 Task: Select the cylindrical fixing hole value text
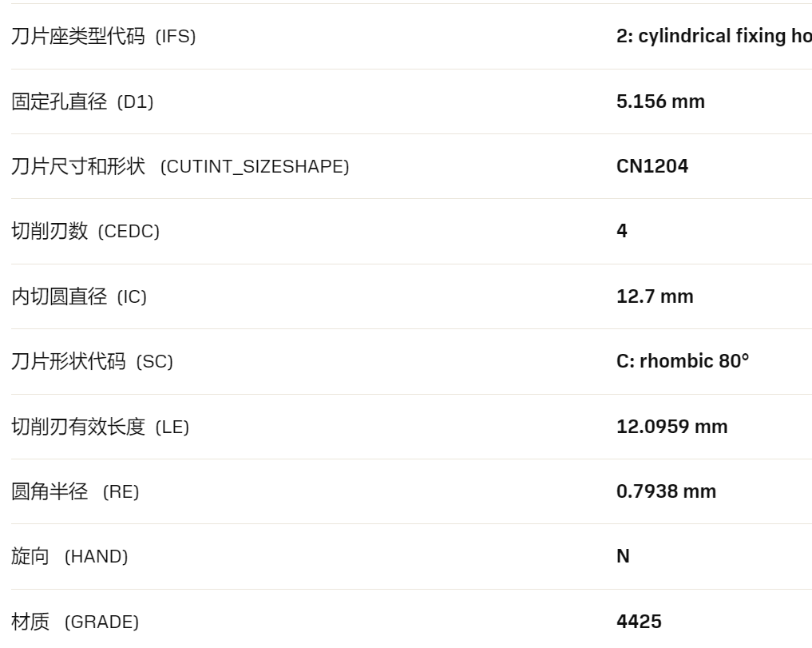click(x=714, y=36)
